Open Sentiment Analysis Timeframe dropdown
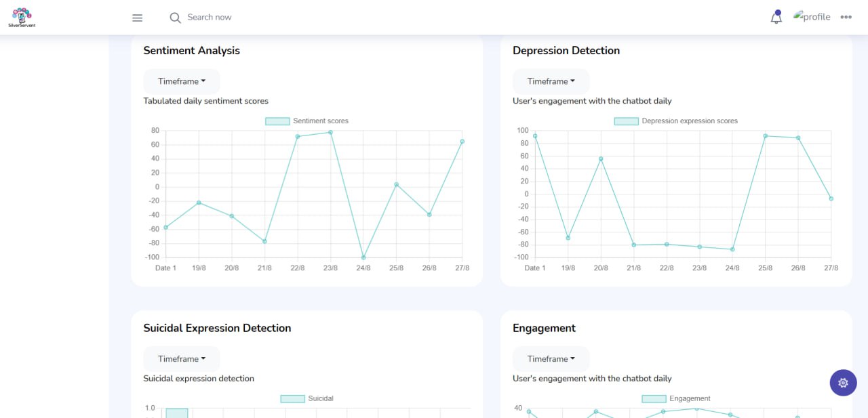The height and width of the screenshot is (418, 868). click(x=182, y=81)
